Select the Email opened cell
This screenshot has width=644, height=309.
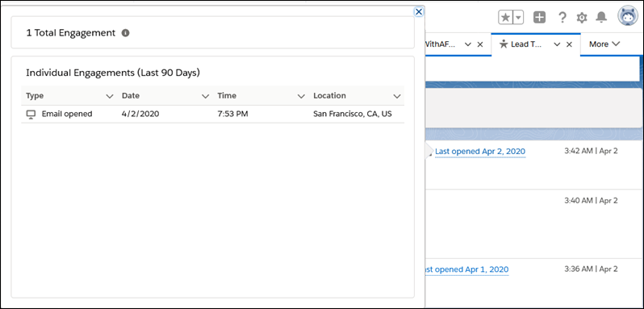67,114
